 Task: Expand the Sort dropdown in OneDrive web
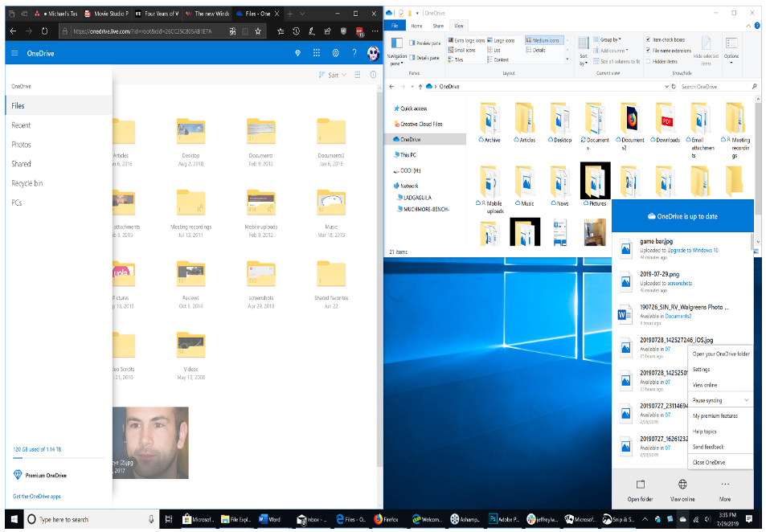(x=333, y=75)
